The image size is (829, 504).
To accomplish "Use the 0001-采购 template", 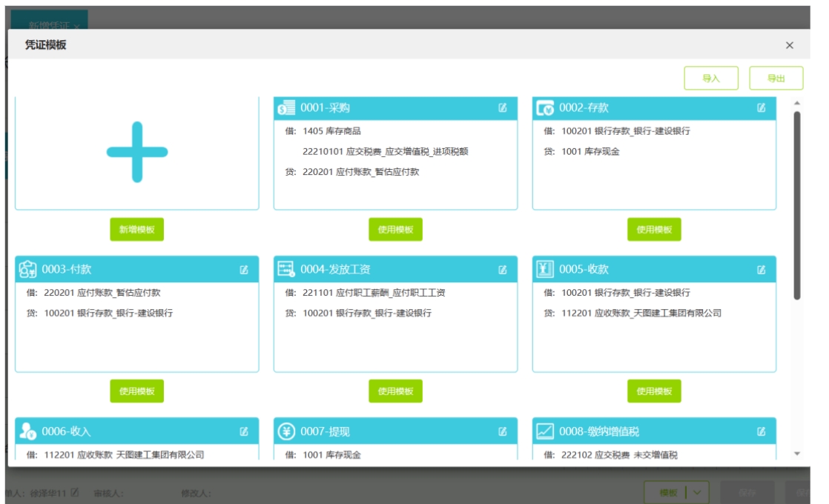I will tap(395, 229).
